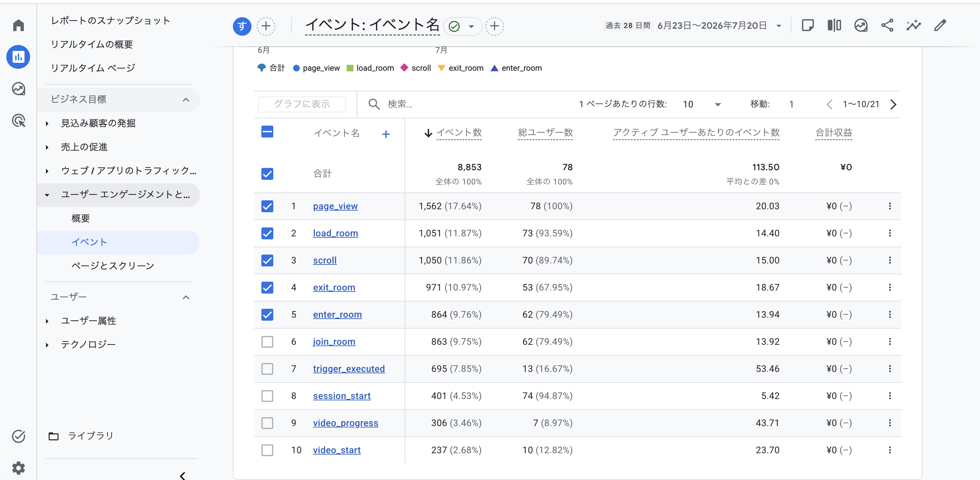This screenshot has width=980, height=480.
Task: Click the グラフに表示 button
Action: [x=302, y=104]
